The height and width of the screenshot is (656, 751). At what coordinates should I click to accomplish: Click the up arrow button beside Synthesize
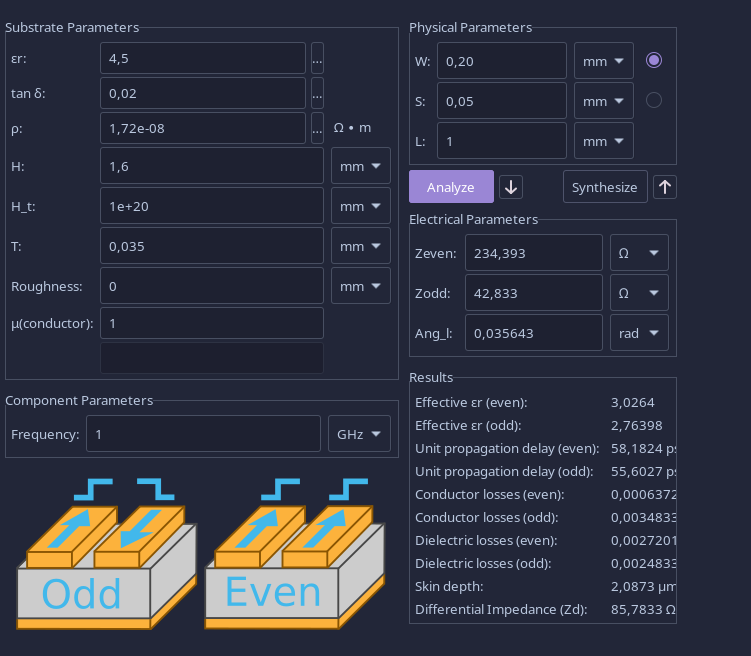(664, 187)
